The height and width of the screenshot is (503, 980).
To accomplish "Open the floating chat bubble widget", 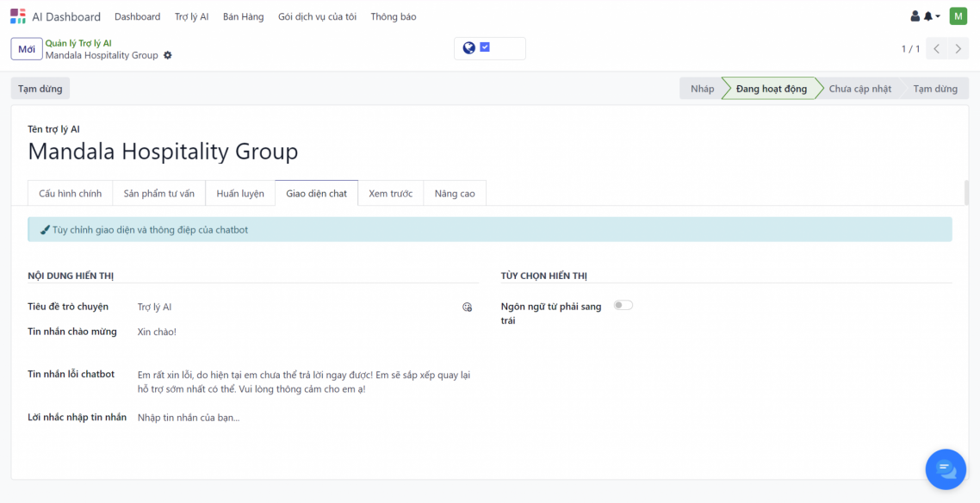I will click(x=946, y=469).
